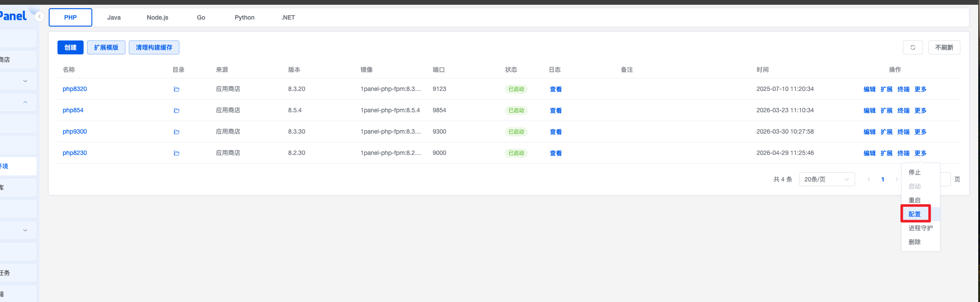
Task: Collapse the sidebar with the arrow icon
Action: coord(40,17)
